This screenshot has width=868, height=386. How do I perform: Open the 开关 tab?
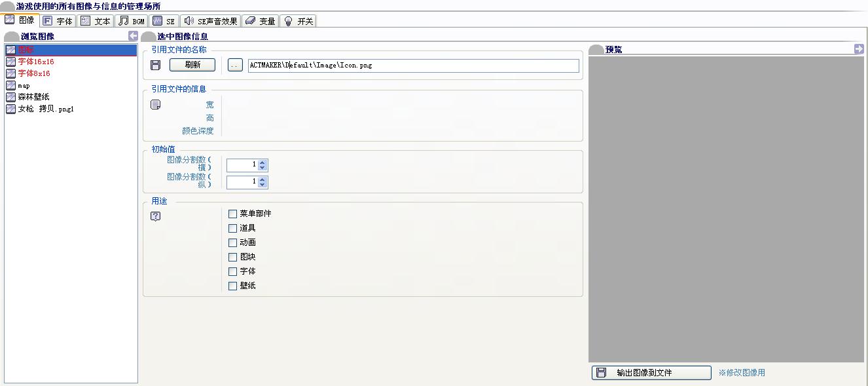click(298, 21)
